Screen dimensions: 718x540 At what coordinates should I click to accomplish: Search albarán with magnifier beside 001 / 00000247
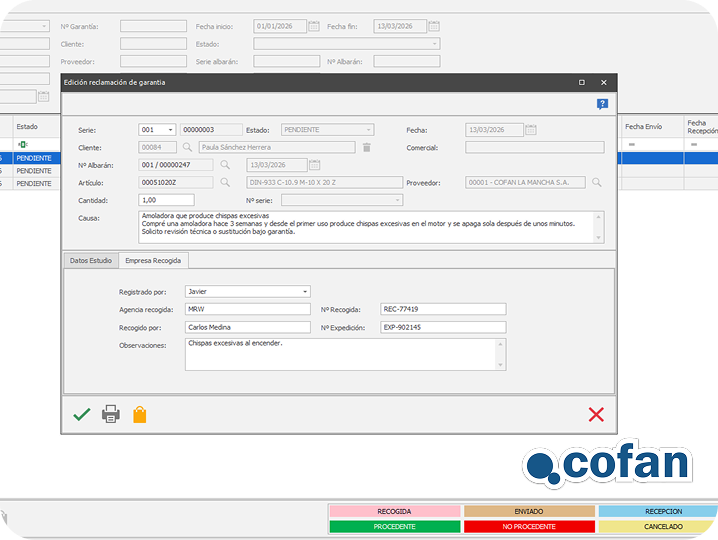click(225, 164)
